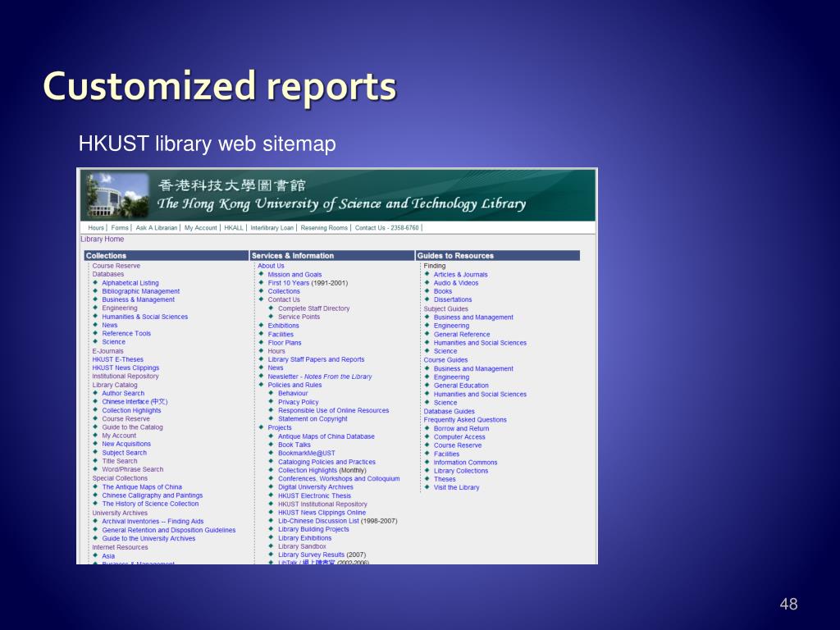840x630 pixels.
Task: Open The History of Science Collection
Action: click(150, 504)
